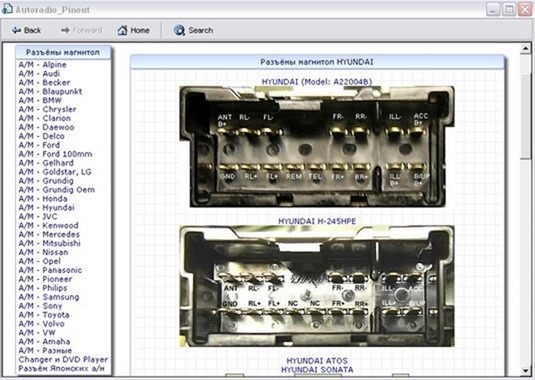Click the HYUNDAI H-245HPE connector image
This screenshot has height=380, width=535.
tap(317, 286)
